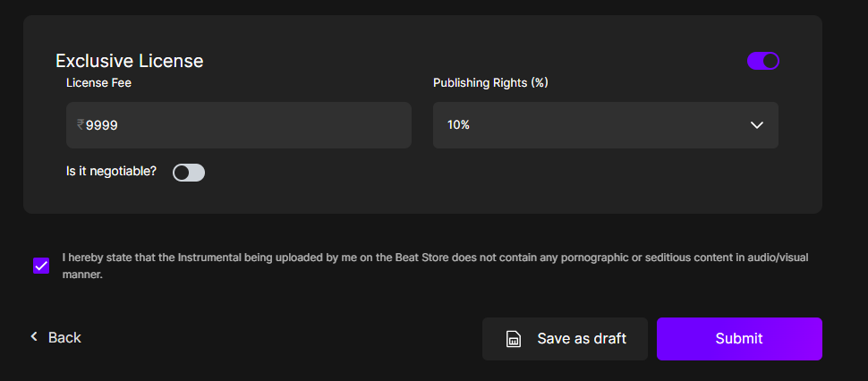Open the Publishing Rights dropdown

click(x=605, y=125)
